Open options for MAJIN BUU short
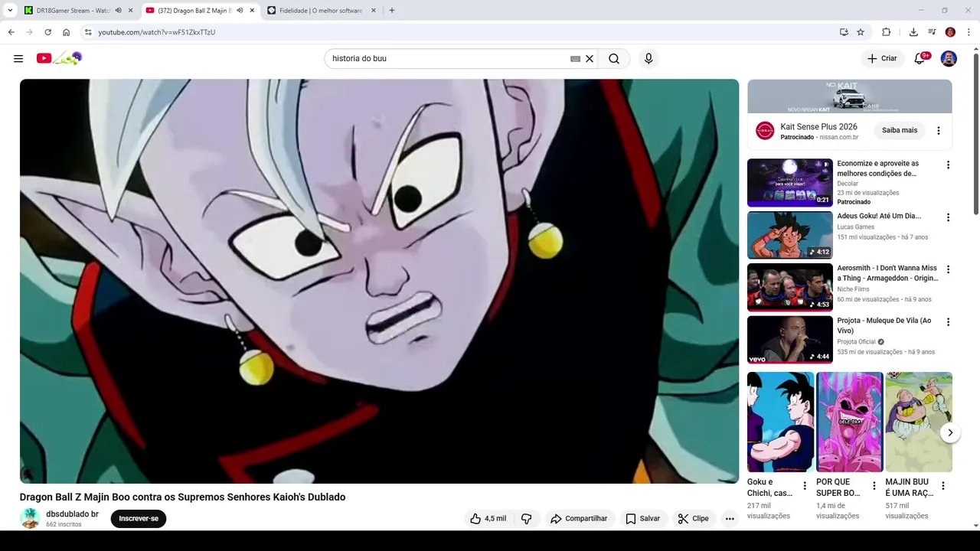The height and width of the screenshot is (551, 980). [943, 486]
